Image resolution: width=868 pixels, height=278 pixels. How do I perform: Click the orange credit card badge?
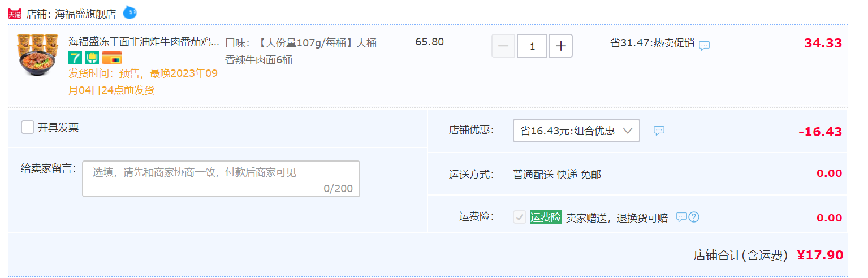tap(111, 58)
